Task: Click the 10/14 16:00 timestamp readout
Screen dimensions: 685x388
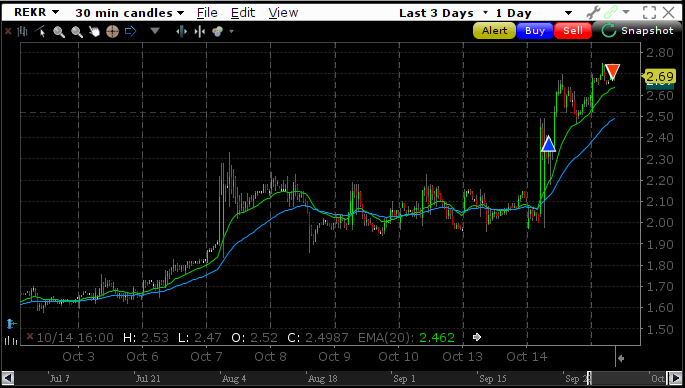Action: pyautogui.click(x=75, y=337)
